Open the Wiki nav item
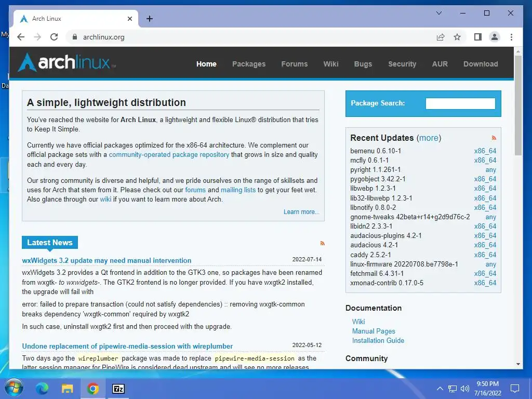Viewport: 532px width, 399px height. click(331, 64)
